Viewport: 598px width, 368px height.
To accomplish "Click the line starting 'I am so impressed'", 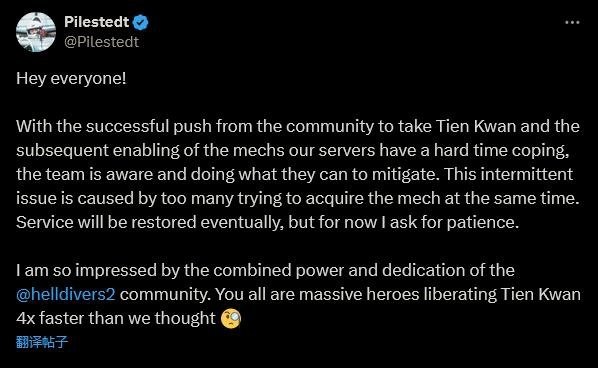I will coord(265,270).
